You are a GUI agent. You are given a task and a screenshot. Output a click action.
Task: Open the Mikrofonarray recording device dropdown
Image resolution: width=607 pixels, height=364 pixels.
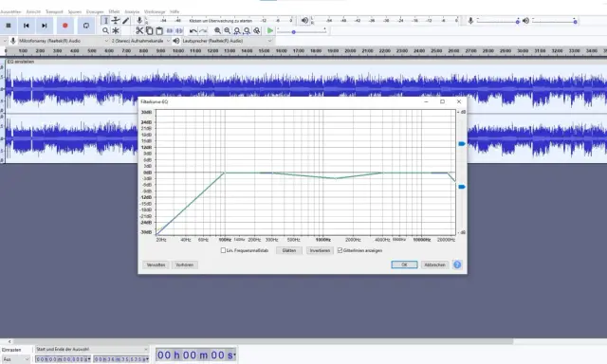pos(64,41)
